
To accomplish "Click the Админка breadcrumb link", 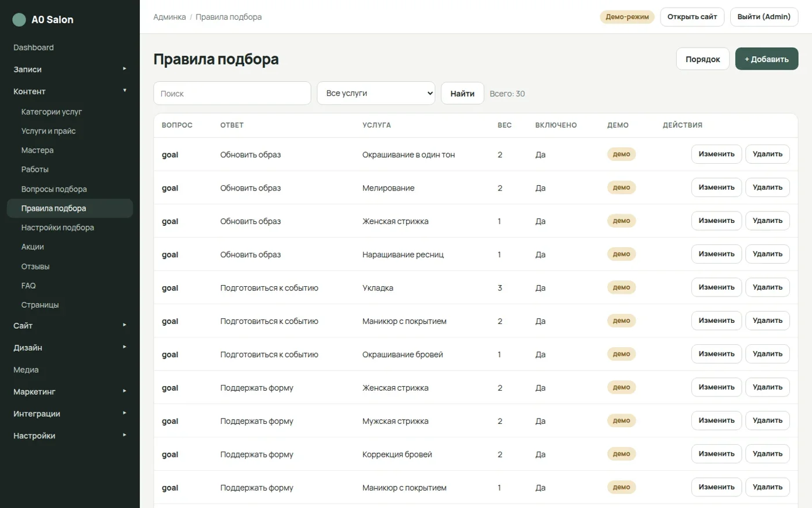I will point(169,17).
